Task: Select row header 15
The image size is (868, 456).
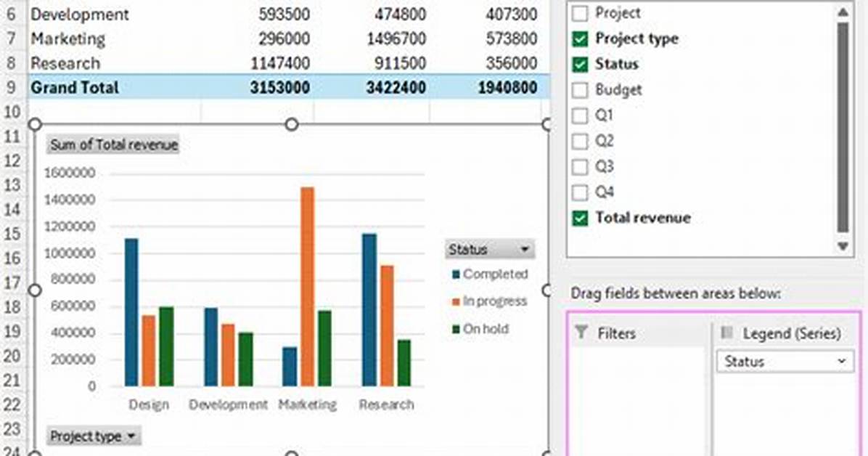Action: point(12,234)
